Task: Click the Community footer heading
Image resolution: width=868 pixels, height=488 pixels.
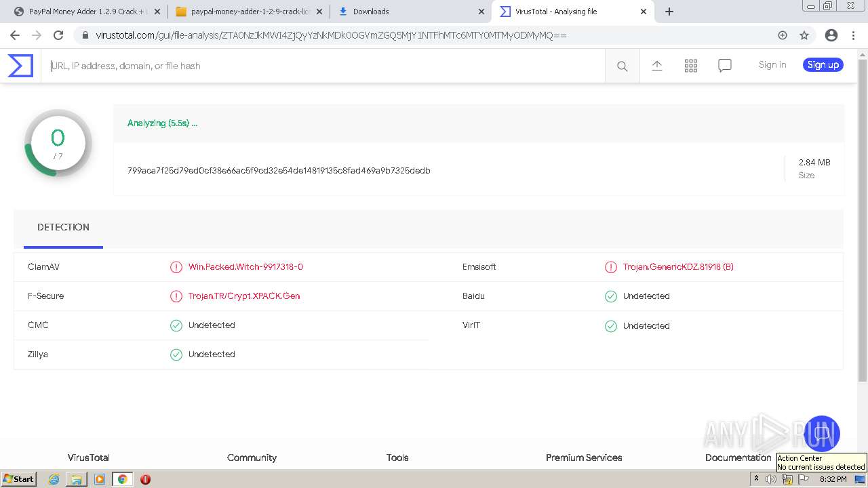Action: [x=252, y=458]
